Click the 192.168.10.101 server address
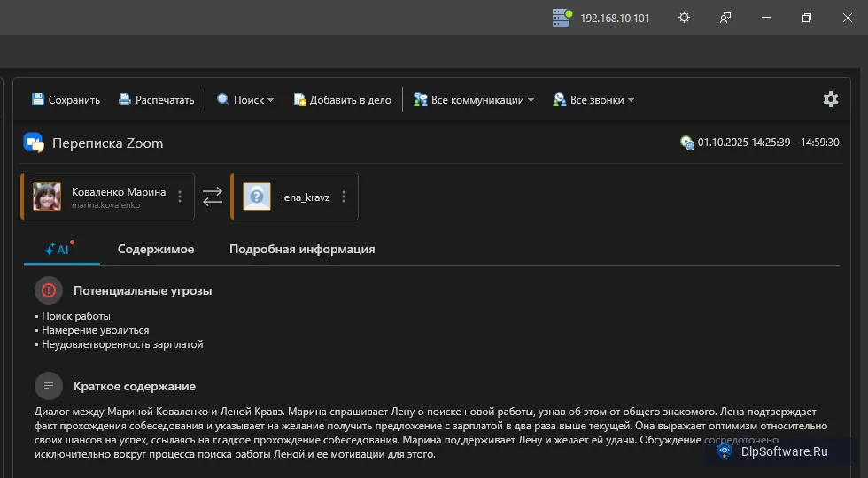This screenshot has height=478, width=868. 615,19
